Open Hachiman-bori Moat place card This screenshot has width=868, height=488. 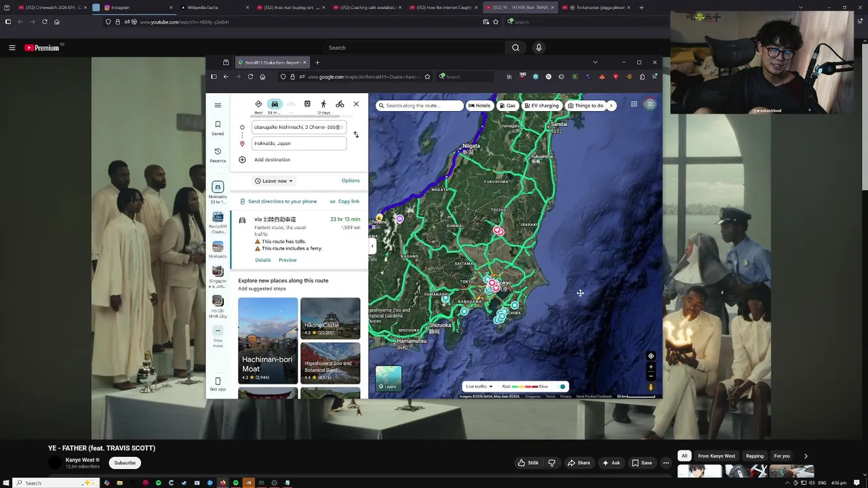[x=268, y=341]
